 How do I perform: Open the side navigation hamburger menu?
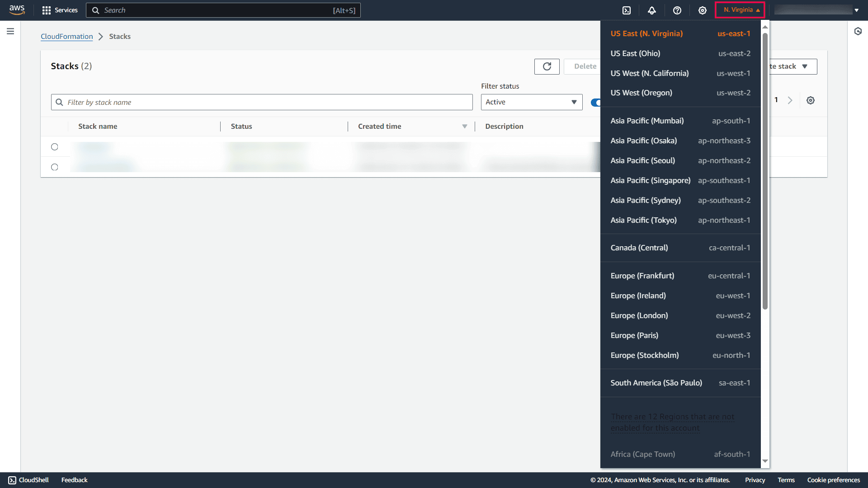click(x=10, y=31)
